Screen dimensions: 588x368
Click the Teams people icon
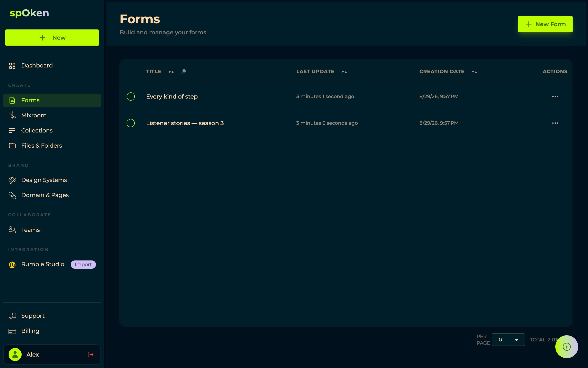pyautogui.click(x=12, y=230)
